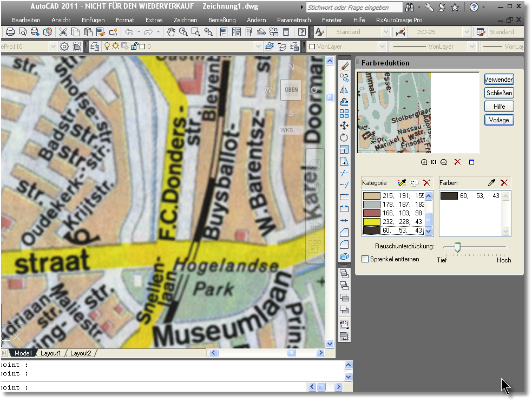Click the Cut scissors icon
Screen dimensions: 532x402
tap(63, 32)
